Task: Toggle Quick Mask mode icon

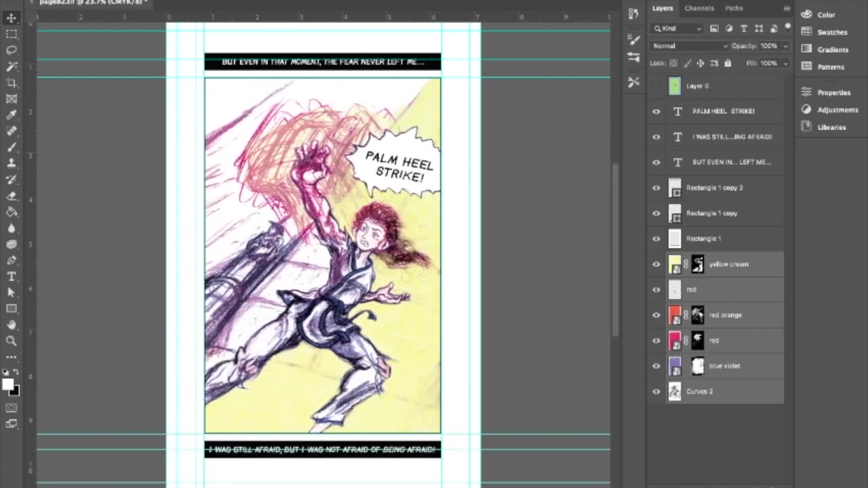Action: tap(12, 408)
